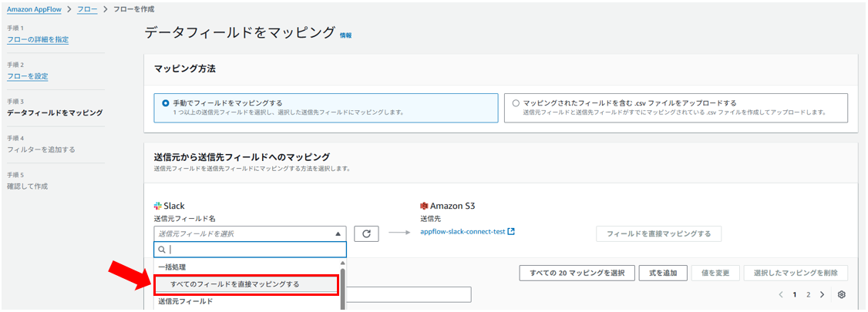The image size is (868, 312).
Task: Click the Amazon AppFlow breadcrumb link
Action: [36, 9]
